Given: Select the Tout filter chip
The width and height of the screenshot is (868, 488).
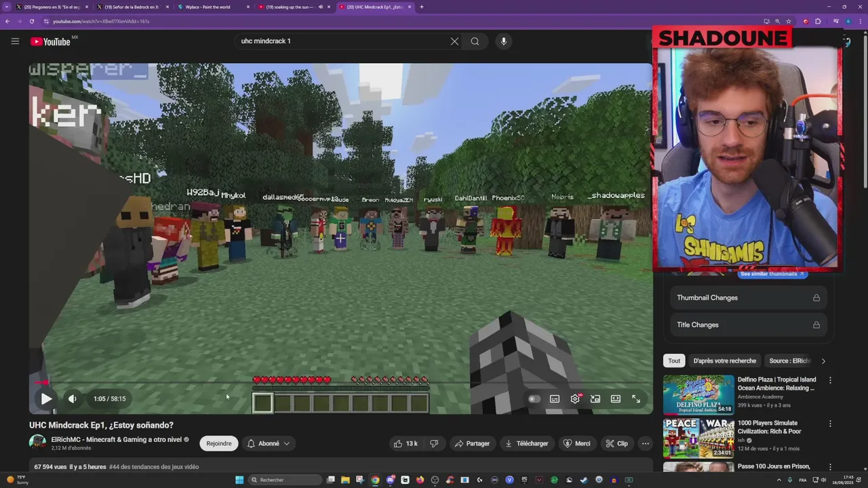Looking at the screenshot, I should 674,361.
